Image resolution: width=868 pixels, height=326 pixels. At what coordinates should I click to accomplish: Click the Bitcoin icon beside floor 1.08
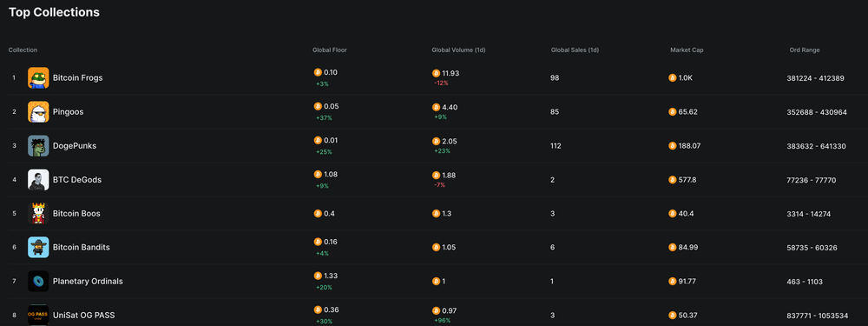pyautogui.click(x=318, y=174)
